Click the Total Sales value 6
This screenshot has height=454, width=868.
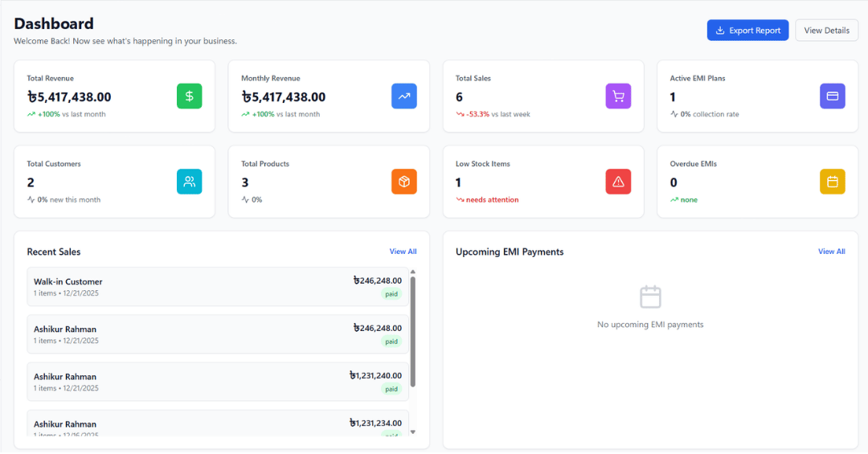459,97
